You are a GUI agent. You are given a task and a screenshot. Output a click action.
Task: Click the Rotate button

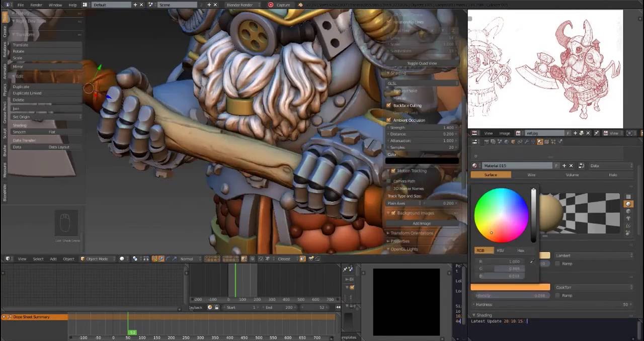[46, 51]
